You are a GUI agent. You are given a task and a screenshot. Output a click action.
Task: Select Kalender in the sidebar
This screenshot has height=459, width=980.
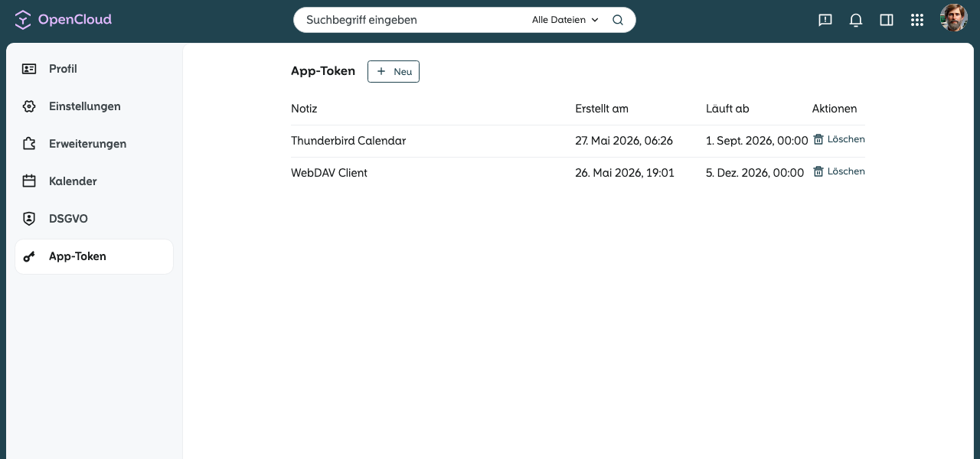tap(94, 181)
